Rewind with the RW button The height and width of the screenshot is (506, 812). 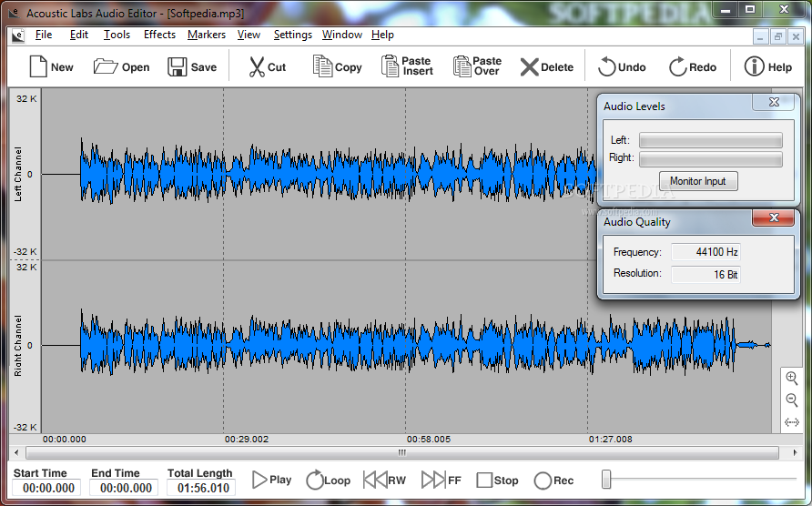[x=385, y=481]
